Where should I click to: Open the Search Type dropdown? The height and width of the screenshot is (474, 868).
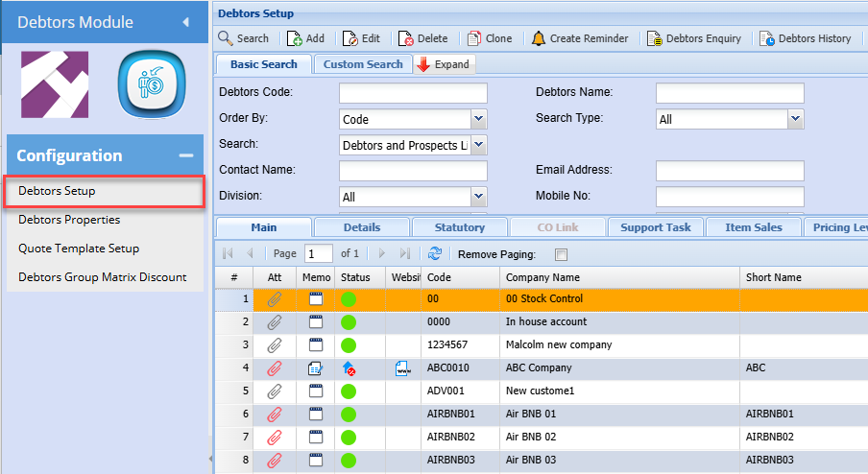point(794,119)
